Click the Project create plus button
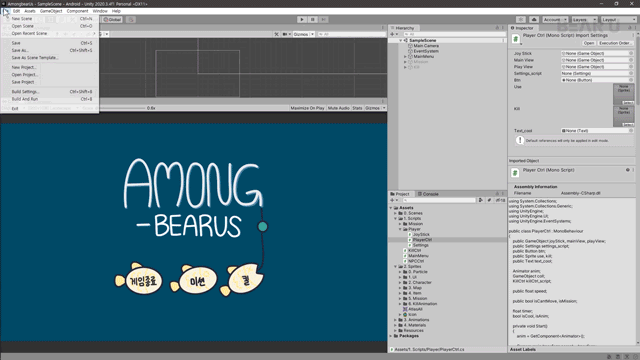 tap(392, 200)
